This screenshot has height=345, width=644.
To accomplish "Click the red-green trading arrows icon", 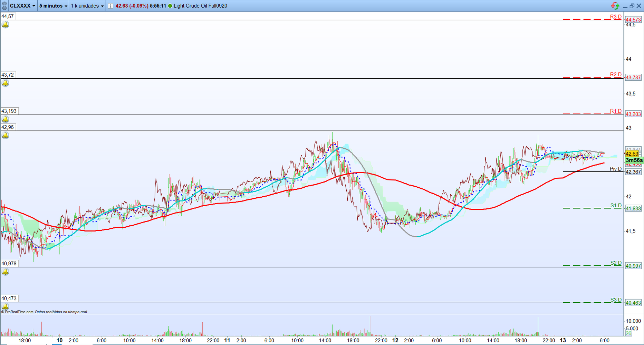I will point(615,6).
